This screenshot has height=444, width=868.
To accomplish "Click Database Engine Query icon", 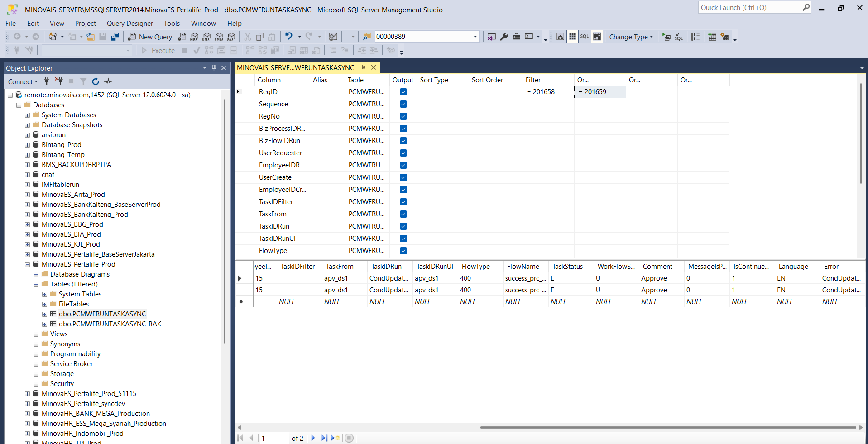I will pos(182,37).
